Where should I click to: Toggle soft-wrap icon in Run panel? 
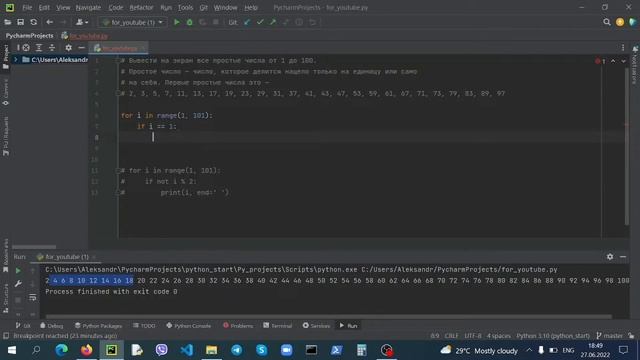(x=33, y=298)
